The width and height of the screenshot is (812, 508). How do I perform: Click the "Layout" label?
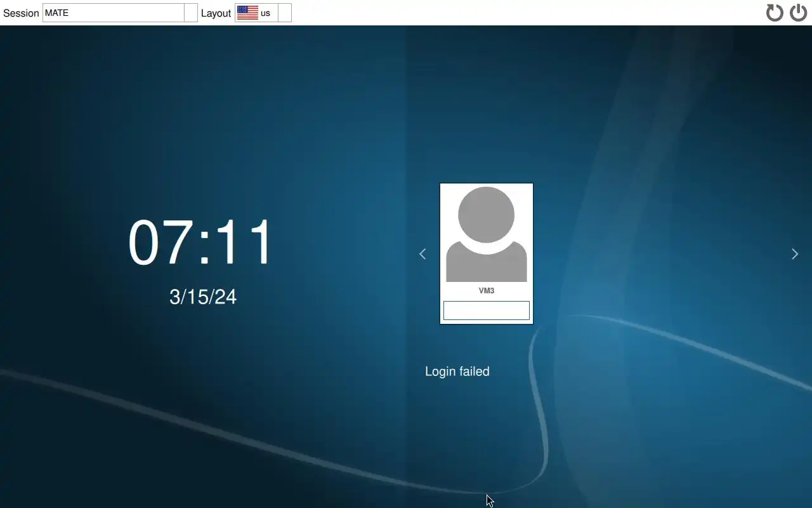click(x=216, y=13)
